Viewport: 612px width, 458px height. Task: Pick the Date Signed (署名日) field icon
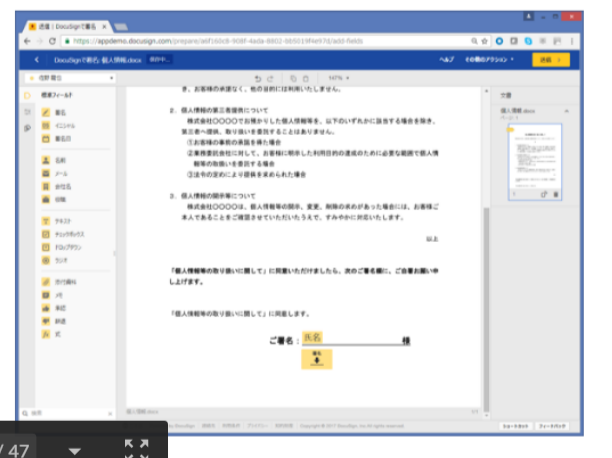[46, 139]
